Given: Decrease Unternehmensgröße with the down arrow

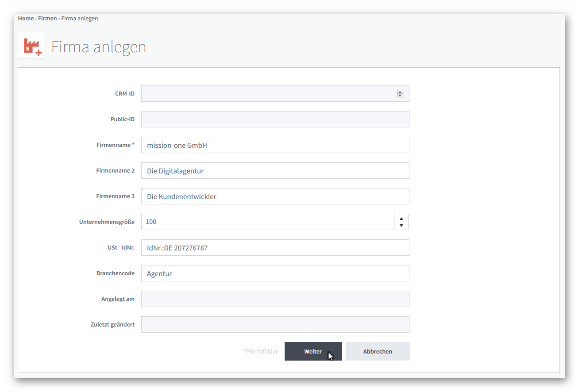Looking at the screenshot, I should [401, 226].
